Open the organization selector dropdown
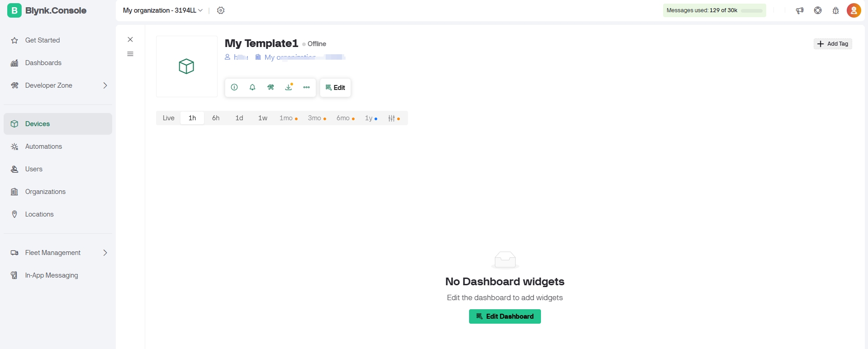The width and height of the screenshot is (868, 349). (x=163, y=10)
